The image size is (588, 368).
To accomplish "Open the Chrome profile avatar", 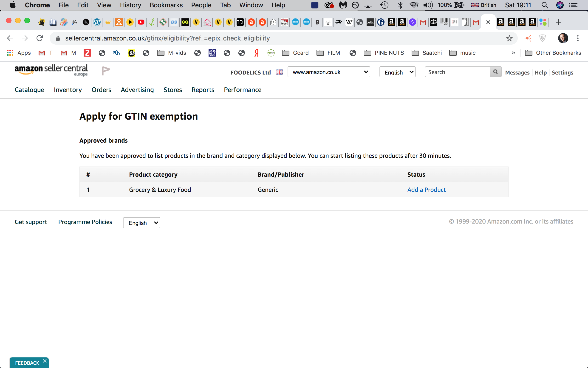I will (x=563, y=38).
